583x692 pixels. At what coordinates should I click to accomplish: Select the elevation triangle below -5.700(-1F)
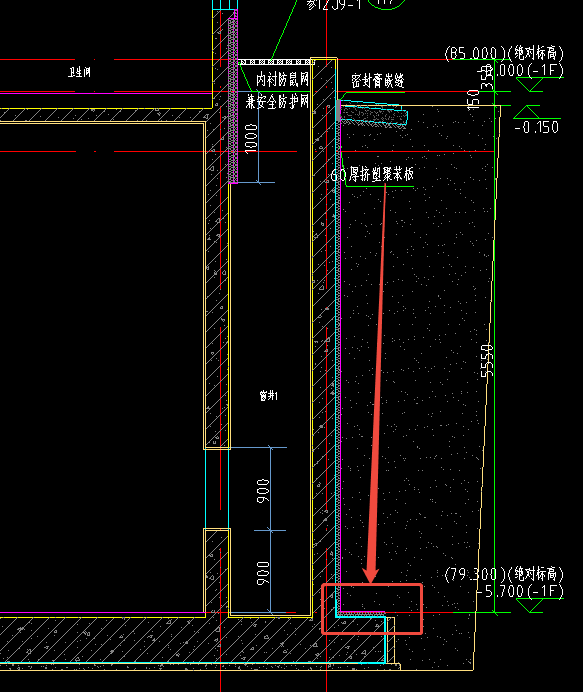coord(529,606)
